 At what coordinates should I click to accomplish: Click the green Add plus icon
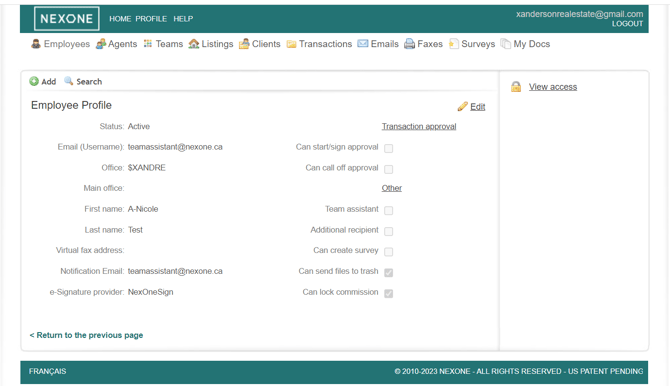pyautogui.click(x=34, y=81)
